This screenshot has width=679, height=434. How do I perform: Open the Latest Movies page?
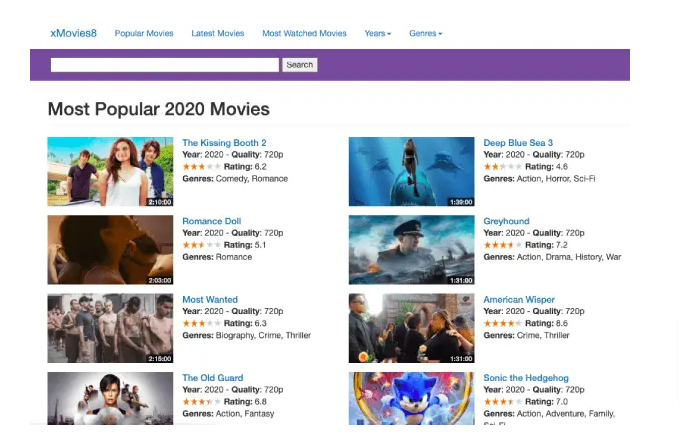218,33
